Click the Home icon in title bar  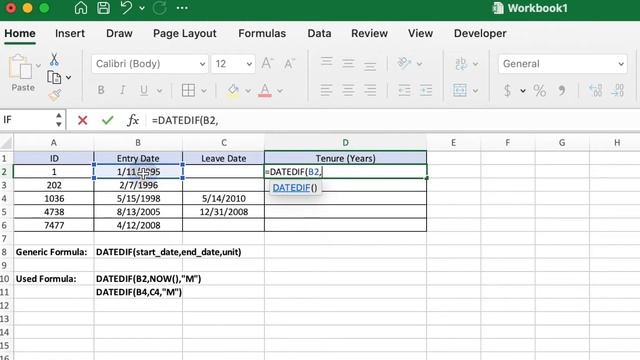pos(81,8)
